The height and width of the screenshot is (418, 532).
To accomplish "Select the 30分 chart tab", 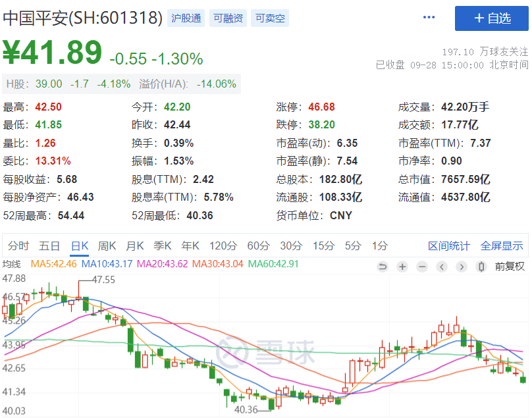I will (291, 246).
